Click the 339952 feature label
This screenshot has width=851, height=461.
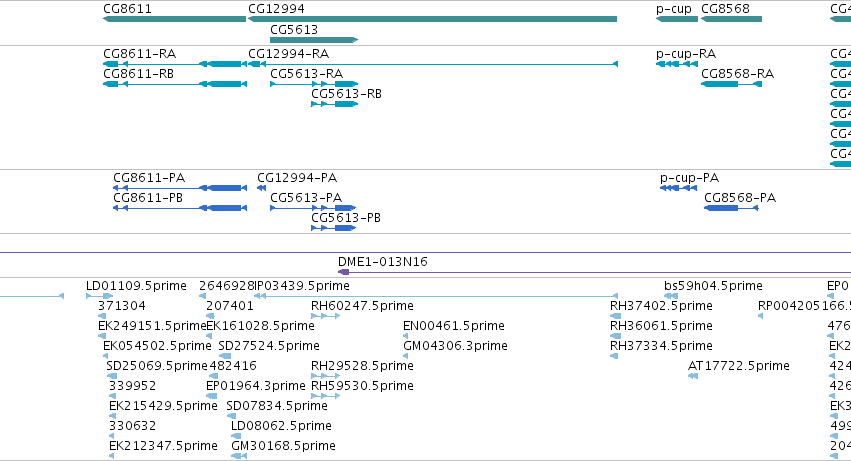point(132,386)
